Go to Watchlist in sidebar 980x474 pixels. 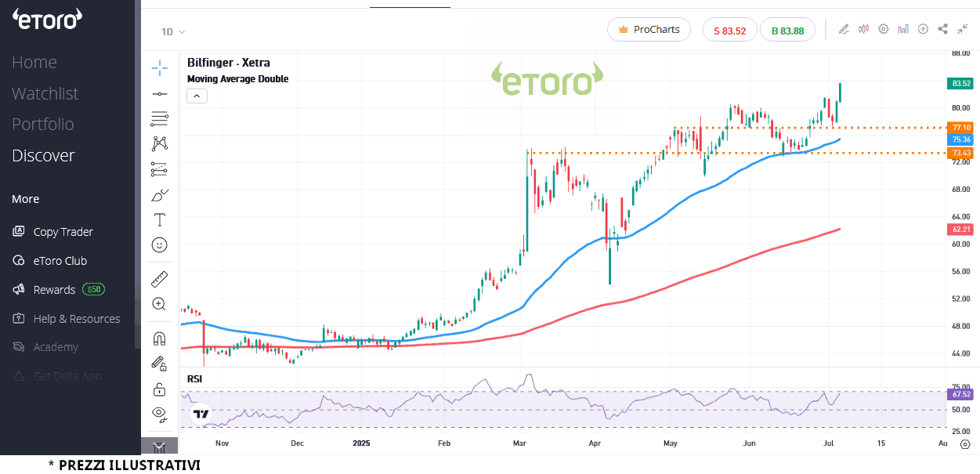coord(45,93)
